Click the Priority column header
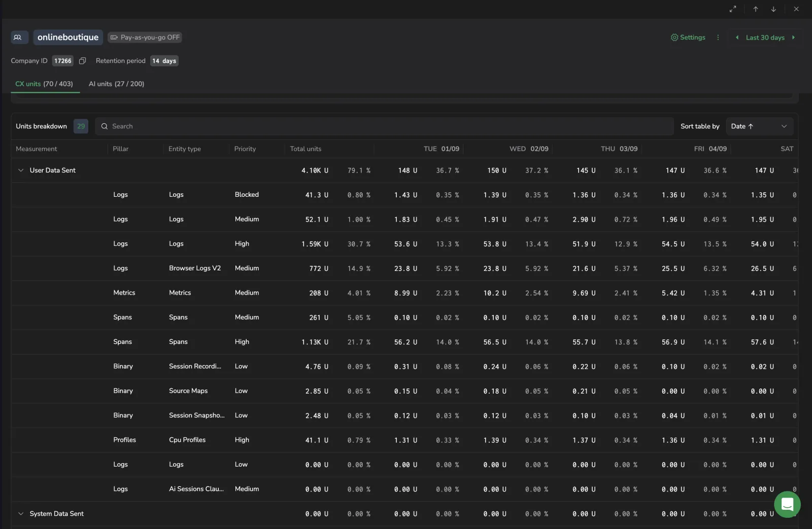The width and height of the screenshot is (812, 529). pyautogui.click(x=245, y=149)
